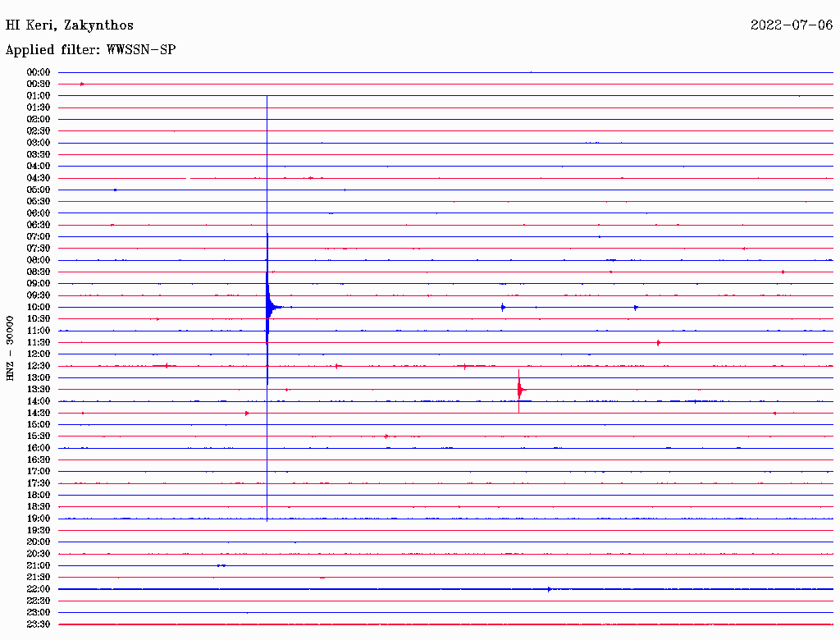Click the small red spike at start of 00:30 trace

[82, 85]
